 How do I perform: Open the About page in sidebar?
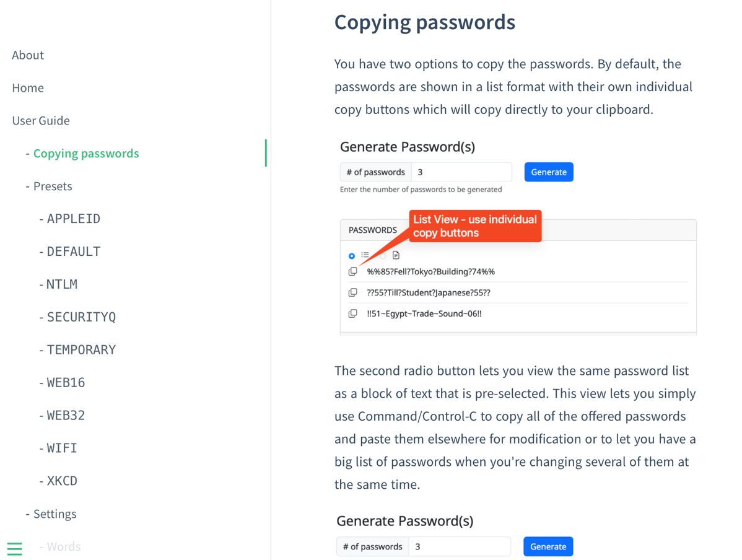(x=28, y=55)
